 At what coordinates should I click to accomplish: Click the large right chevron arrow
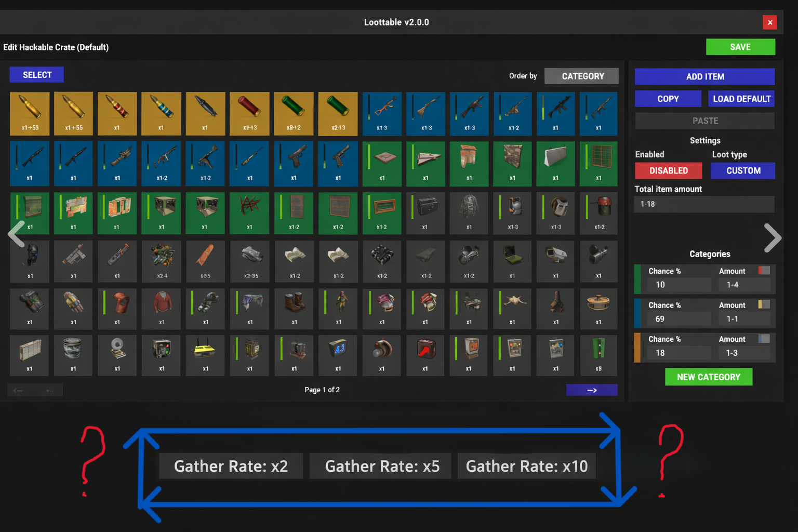(x=773, y=237)
